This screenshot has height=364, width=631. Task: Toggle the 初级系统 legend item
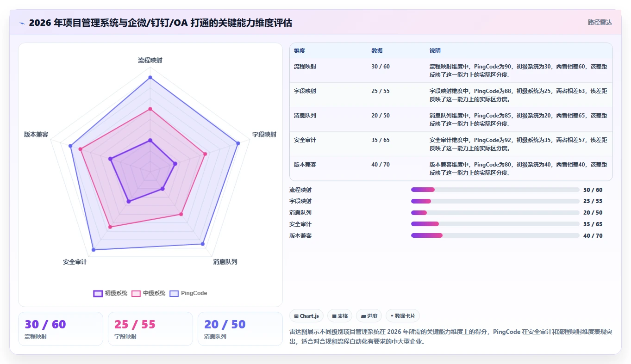[x=110, y=293]
